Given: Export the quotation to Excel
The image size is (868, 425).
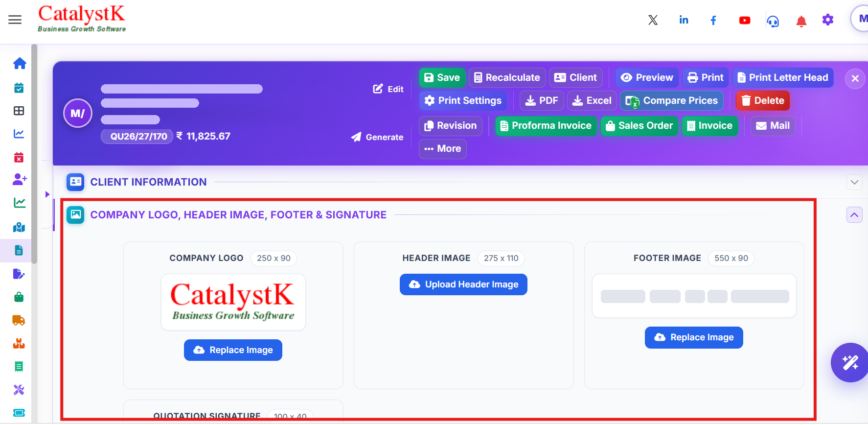Looking at the screenshot, I should [592, 101].
